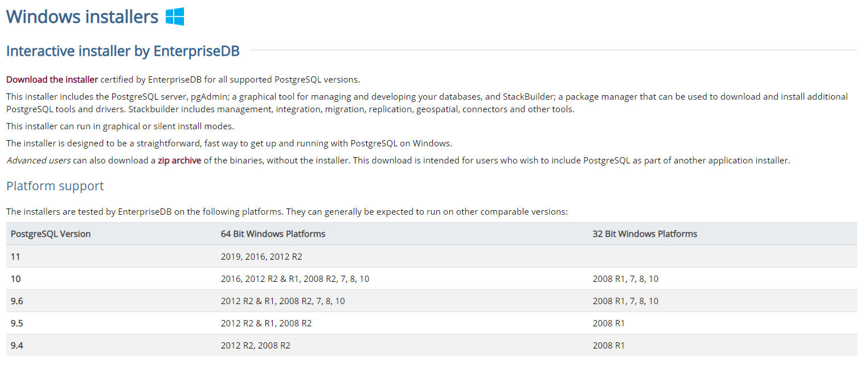Click the "32 Bit Windows Platforms" column header
The width and height of the screenshot is (868, 377).
645,234
